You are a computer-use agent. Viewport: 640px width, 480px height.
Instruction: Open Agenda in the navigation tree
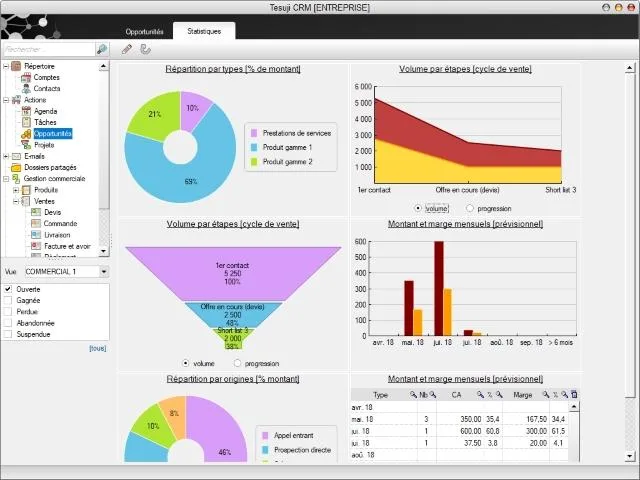point(45,111)
